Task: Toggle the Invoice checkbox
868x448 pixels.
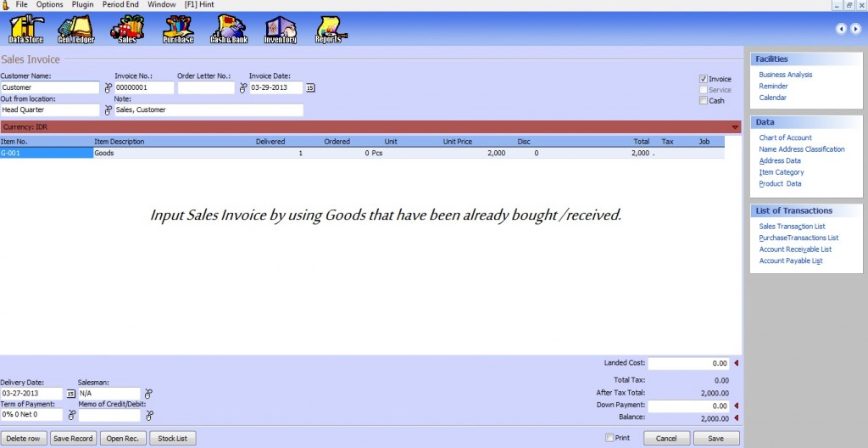Action: click(x=703, y=79)
